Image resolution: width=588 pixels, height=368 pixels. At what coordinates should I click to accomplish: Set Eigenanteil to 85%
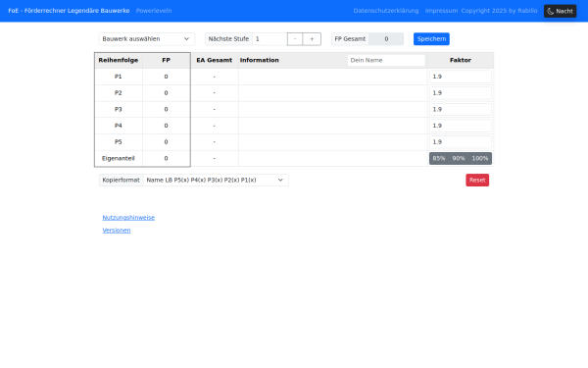click(439, 158)
